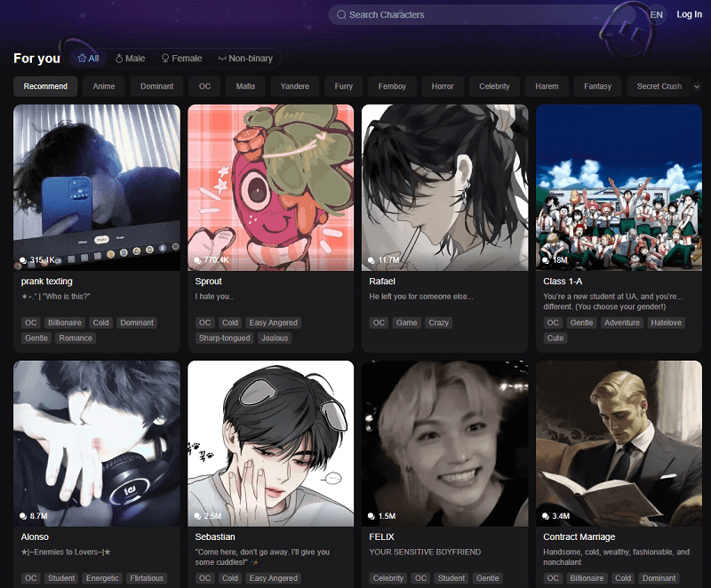
Task: Click chat count icon on Alonso card
Action: point(23,516)
